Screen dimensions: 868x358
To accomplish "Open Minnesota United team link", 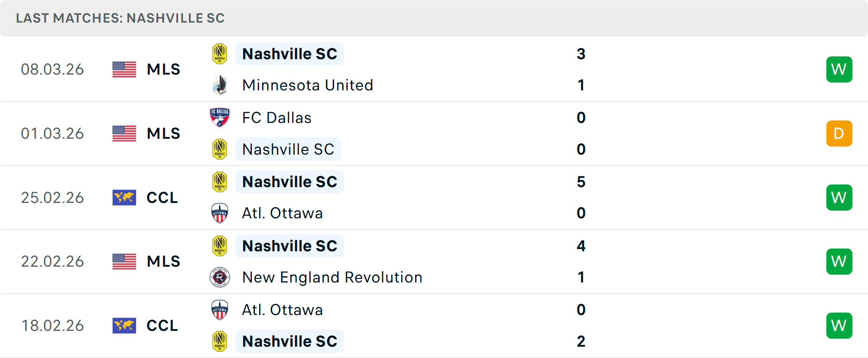I will [x=307, y=85].
